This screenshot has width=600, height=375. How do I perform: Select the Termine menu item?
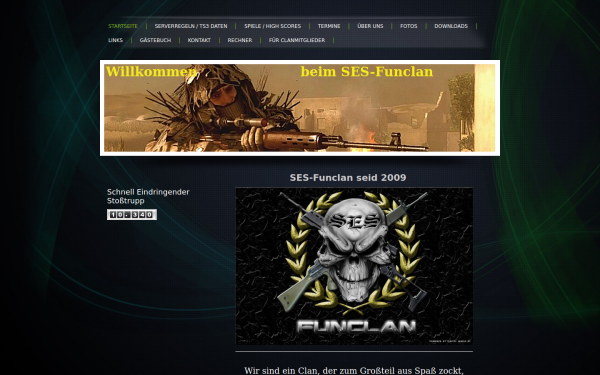329,26
